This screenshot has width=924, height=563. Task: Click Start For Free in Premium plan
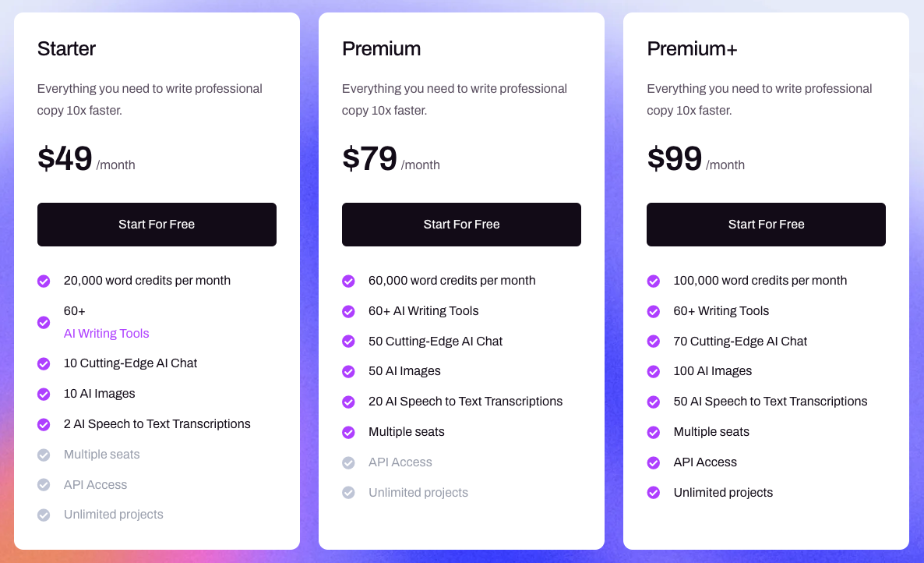pyautogui.click(x=461, y=225)
